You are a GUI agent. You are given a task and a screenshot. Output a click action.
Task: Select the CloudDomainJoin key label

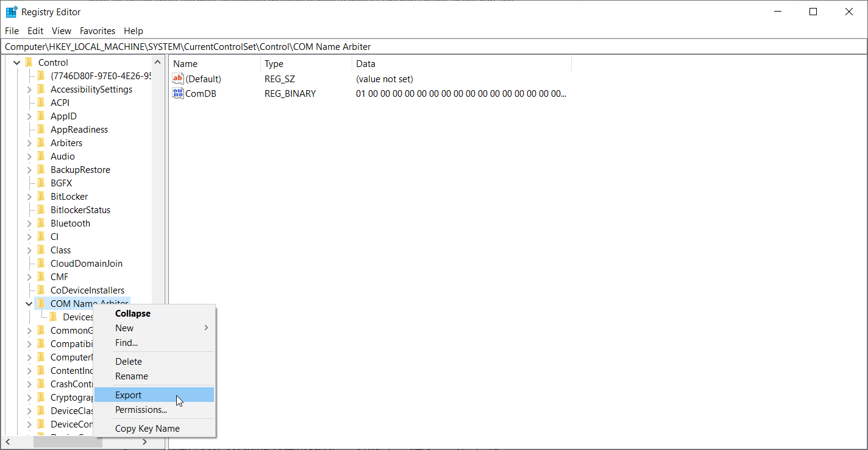coord(87,263)
